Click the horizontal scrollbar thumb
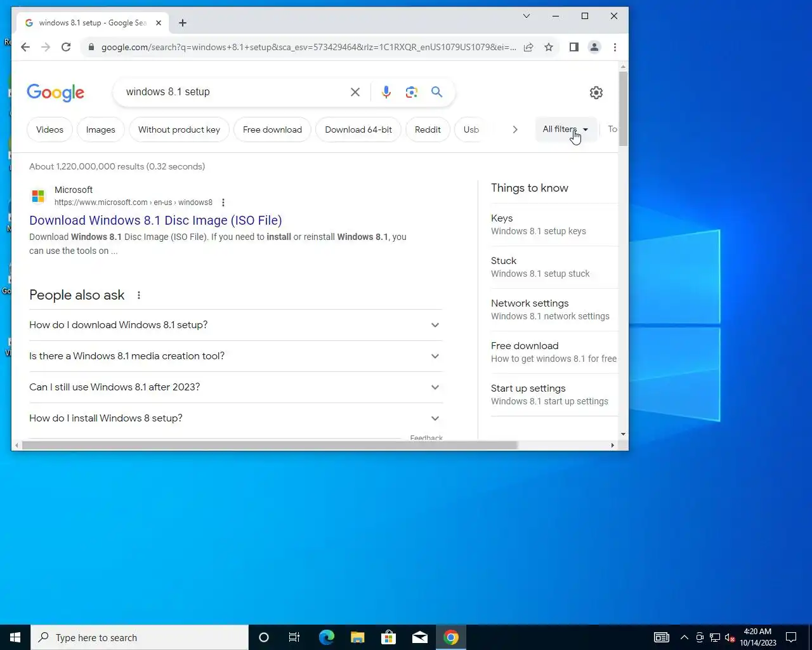 click(270, 446)
